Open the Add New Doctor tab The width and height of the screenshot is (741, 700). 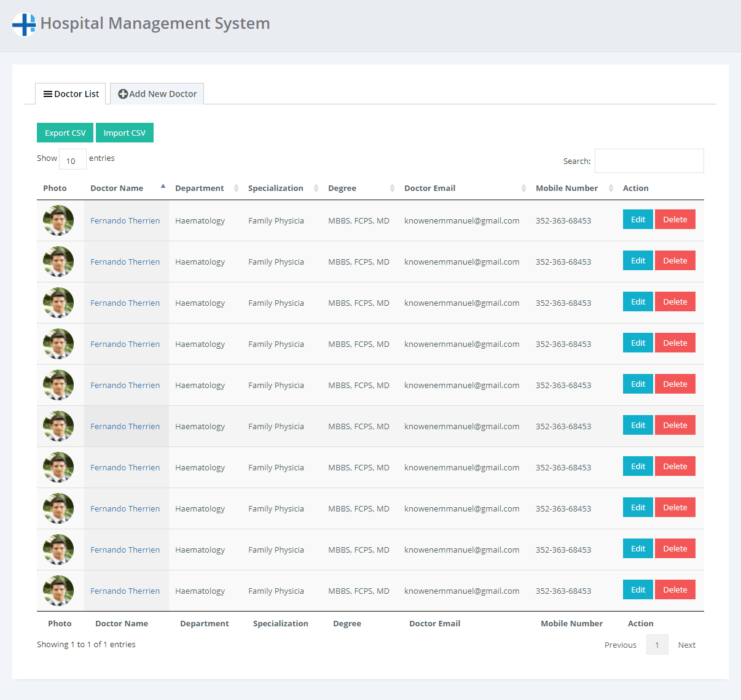click(157, 94)
